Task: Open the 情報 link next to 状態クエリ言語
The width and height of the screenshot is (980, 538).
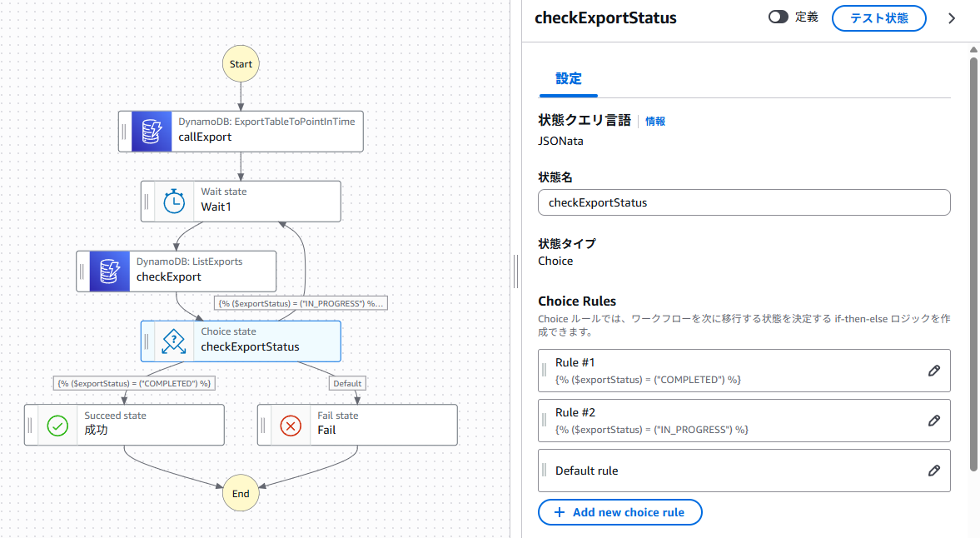Action: [655, 121]
